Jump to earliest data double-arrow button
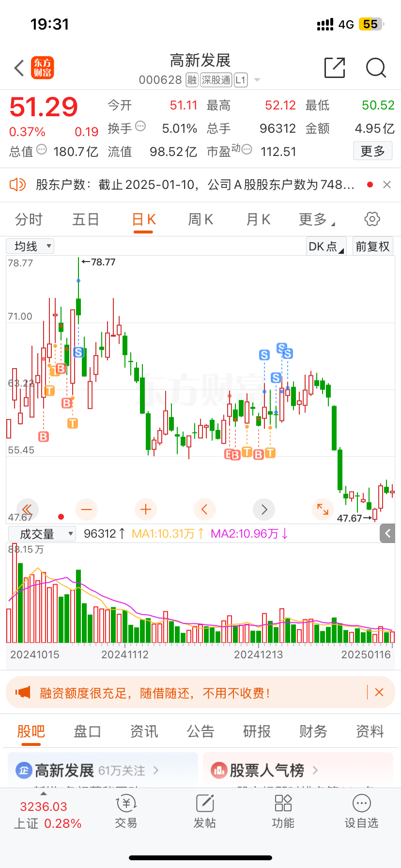 (28, 509)
